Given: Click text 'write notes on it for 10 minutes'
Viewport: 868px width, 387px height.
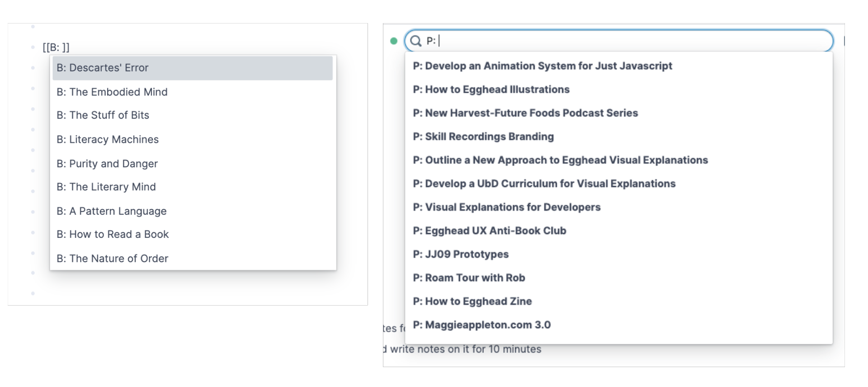Looking at the screenshot, I should 466,349.
